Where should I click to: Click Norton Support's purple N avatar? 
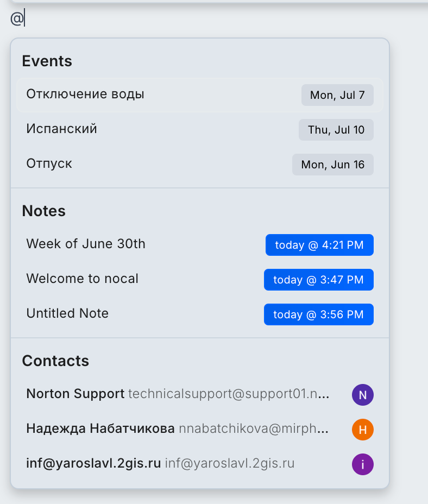coord(362,395)
